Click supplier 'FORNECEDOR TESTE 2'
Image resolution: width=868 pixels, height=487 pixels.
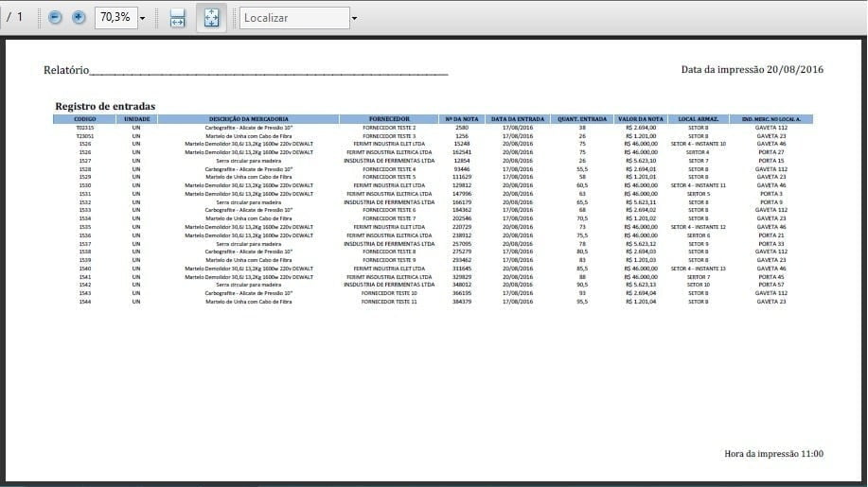[389, 128]
